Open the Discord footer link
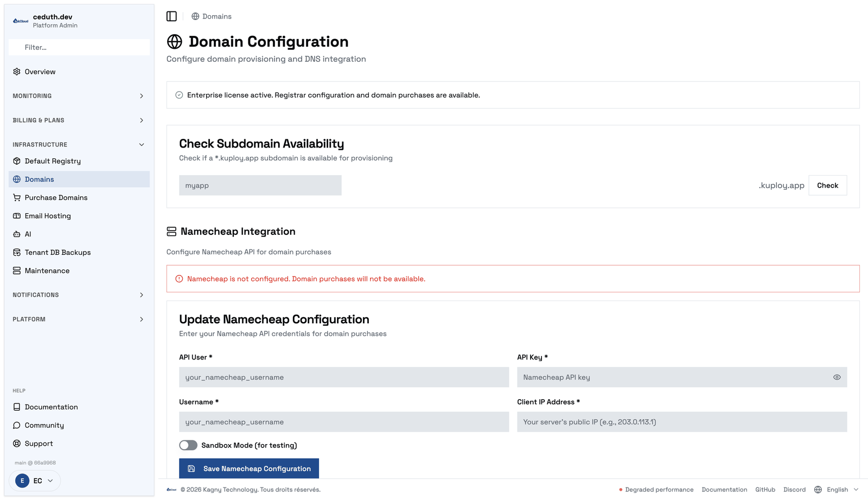Viewport: 868px width, 500px height. 794,490
